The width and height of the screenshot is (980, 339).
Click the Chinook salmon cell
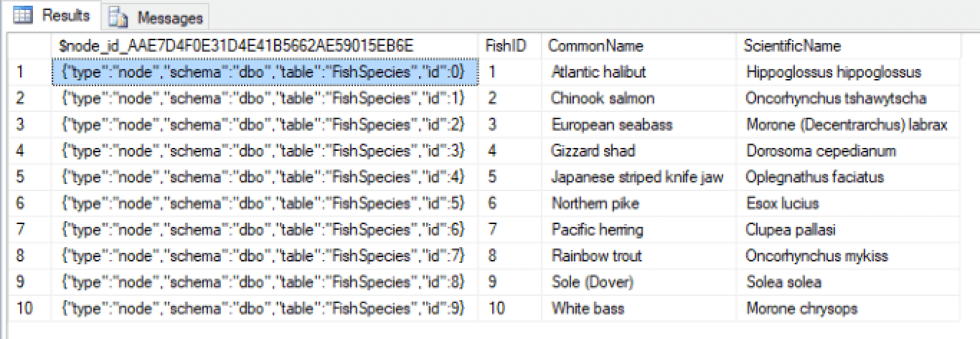click(639, 98)
